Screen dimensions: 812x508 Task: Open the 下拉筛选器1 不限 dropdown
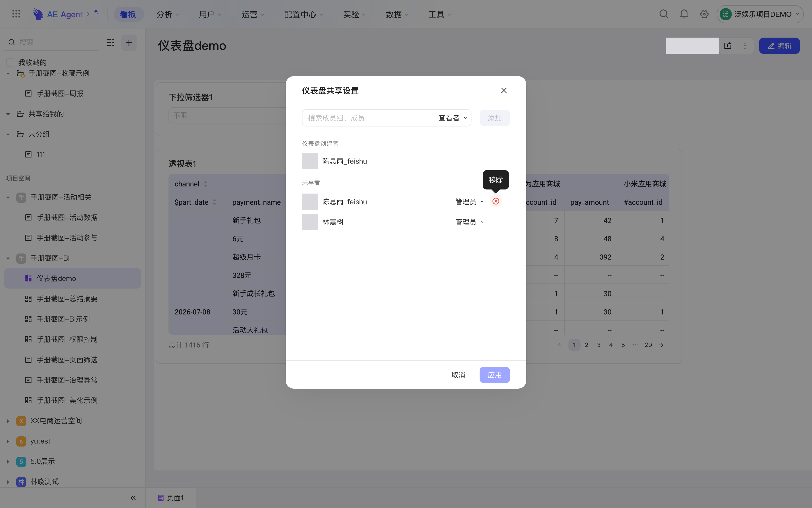tap(227, 115)
